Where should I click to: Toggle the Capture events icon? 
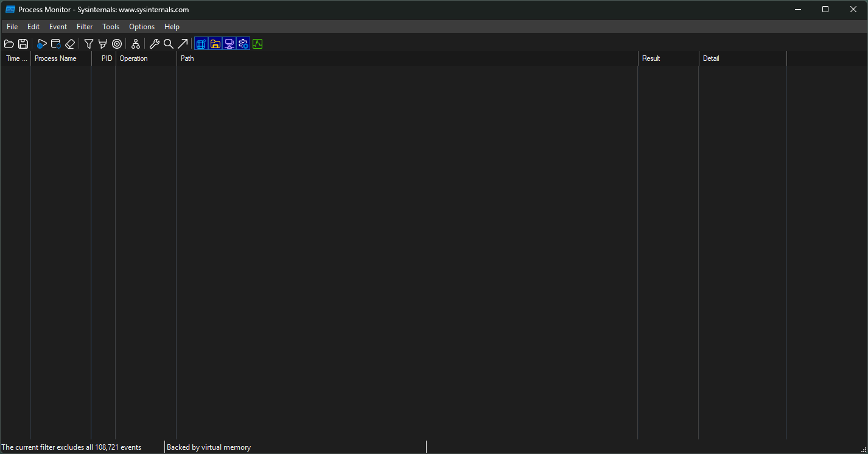click(x=41, y=44)
